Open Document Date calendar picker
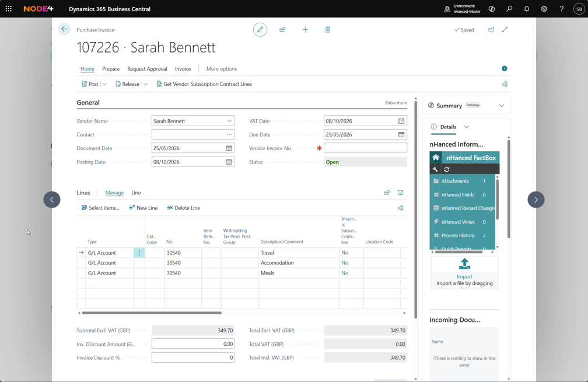This screenshot has width=588, height=382. click(229, 148)
